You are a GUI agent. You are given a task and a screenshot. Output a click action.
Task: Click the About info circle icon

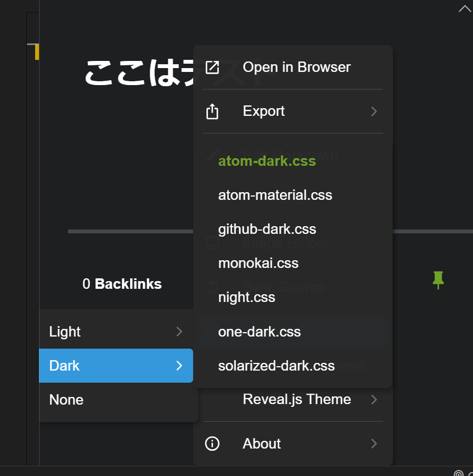(212, 444)
